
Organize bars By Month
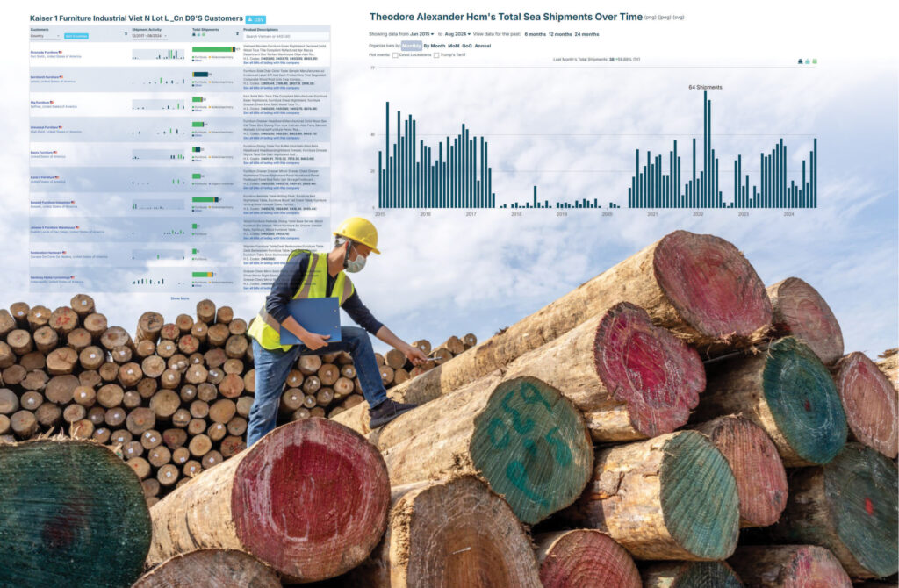[x=434, y=46]
